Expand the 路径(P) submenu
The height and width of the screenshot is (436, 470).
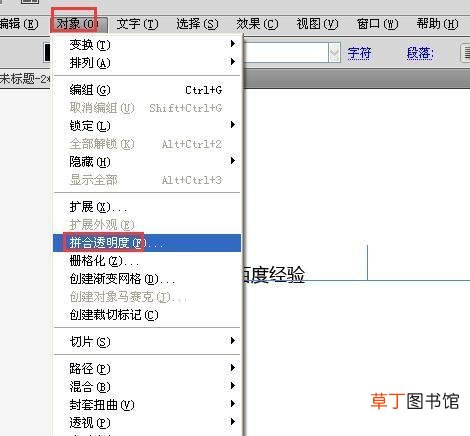[147, 369]
